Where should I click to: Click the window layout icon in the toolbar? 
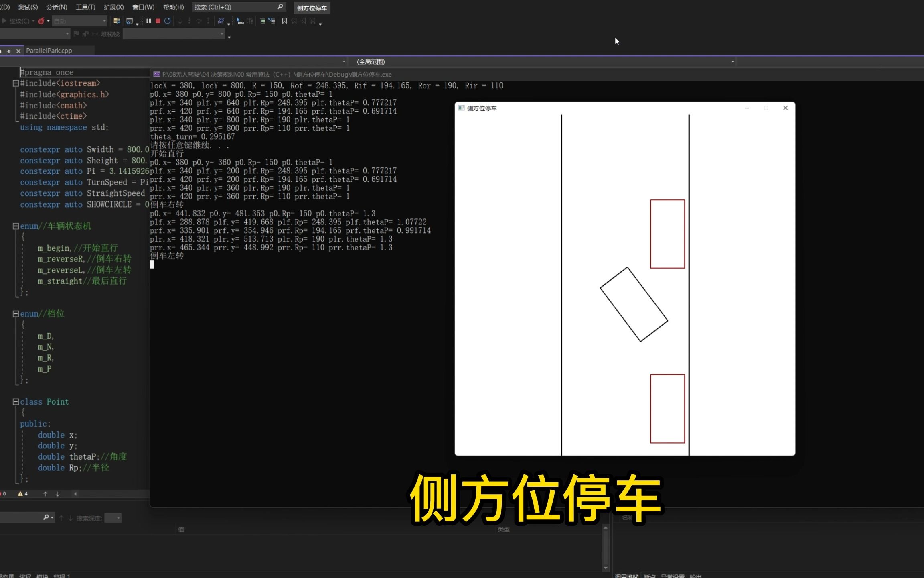[x=130, y=21]
